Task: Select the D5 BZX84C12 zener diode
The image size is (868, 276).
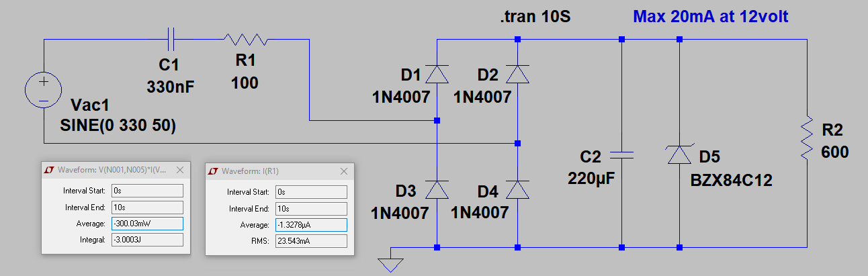Action: click(679, 156)
